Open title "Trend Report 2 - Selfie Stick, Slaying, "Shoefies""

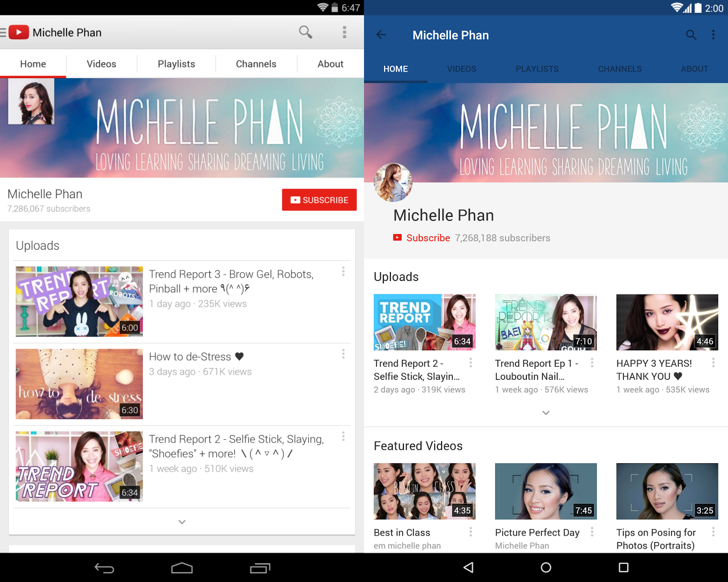pos(236,446)
